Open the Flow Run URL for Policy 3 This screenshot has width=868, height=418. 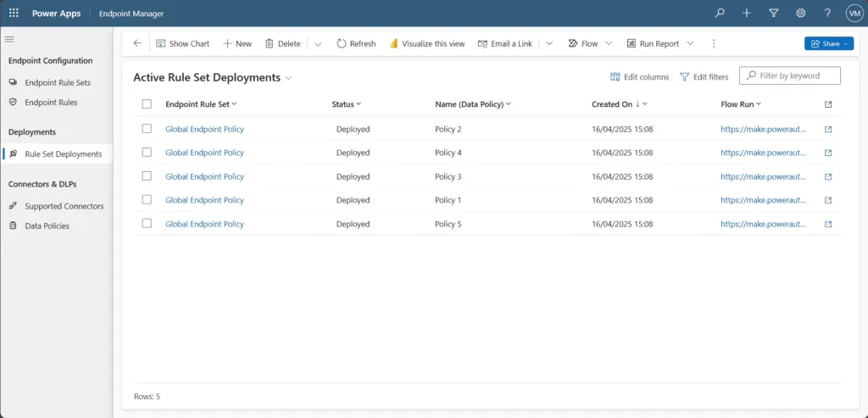point(763,176)
